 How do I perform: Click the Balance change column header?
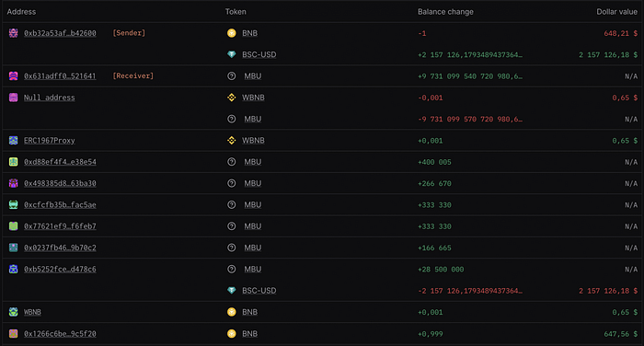(445, 12)
